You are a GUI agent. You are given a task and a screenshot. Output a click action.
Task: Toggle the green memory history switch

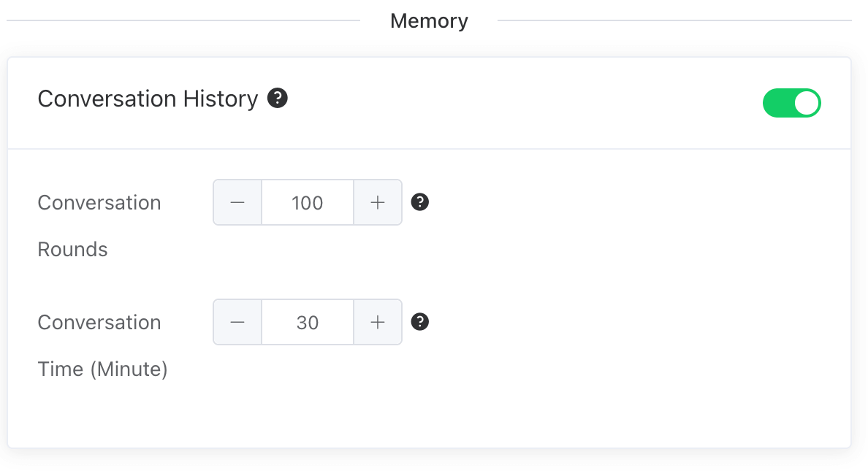coord(791,103)
